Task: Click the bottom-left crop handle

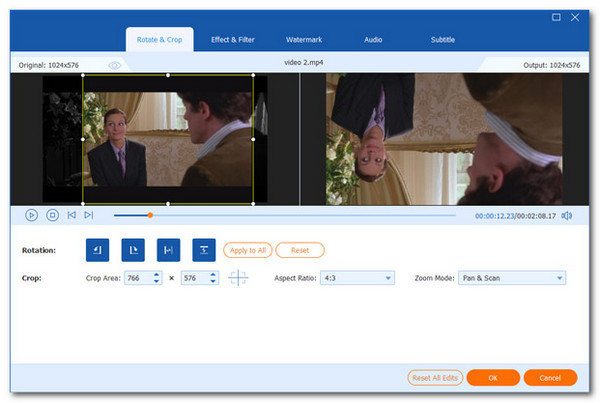Action: [x=83, y=204]
